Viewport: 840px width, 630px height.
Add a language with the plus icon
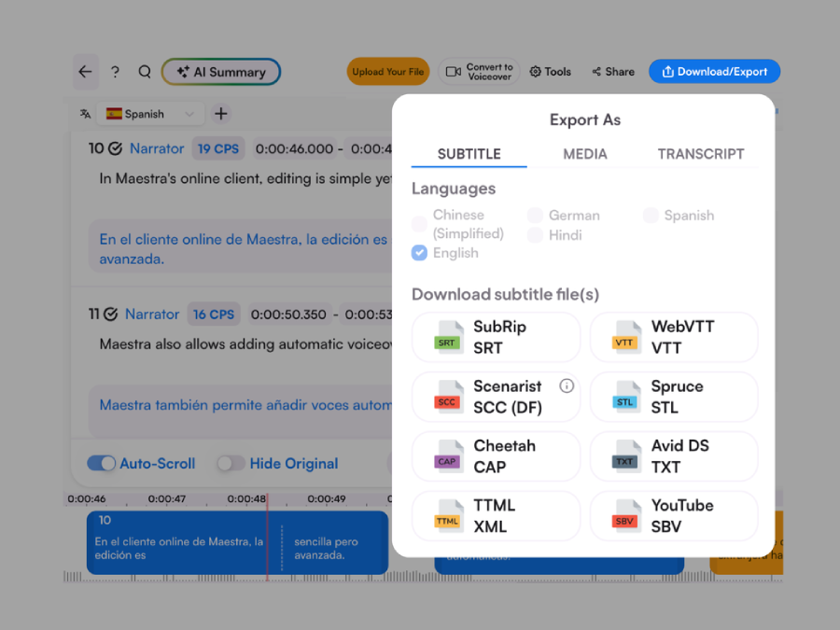(x=220, y=114)
